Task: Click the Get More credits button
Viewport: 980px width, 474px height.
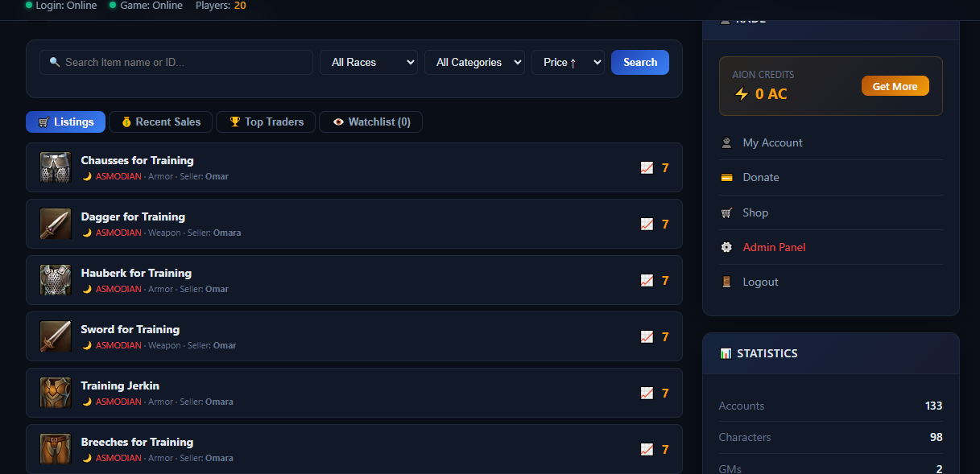Action: pos(895,86)
